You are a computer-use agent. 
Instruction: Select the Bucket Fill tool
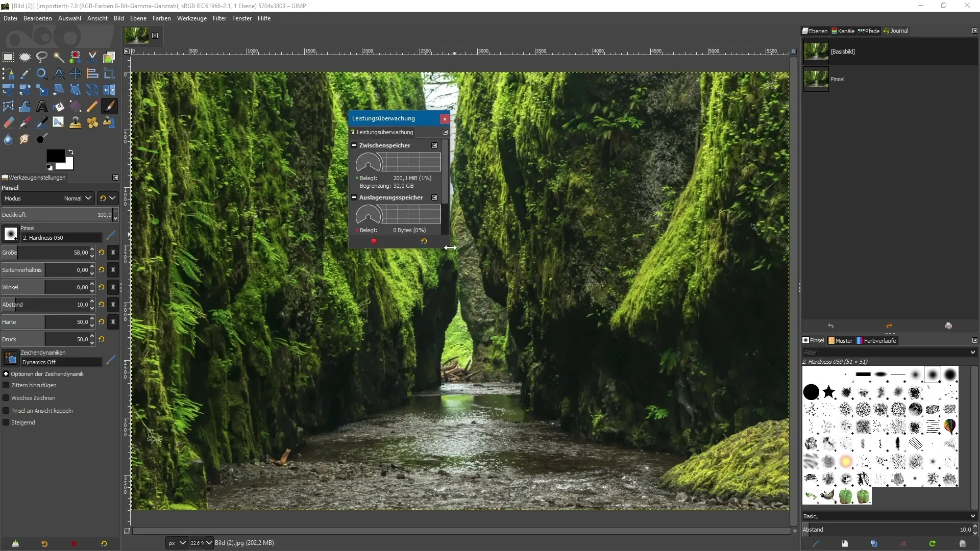(x=59, y=107)
